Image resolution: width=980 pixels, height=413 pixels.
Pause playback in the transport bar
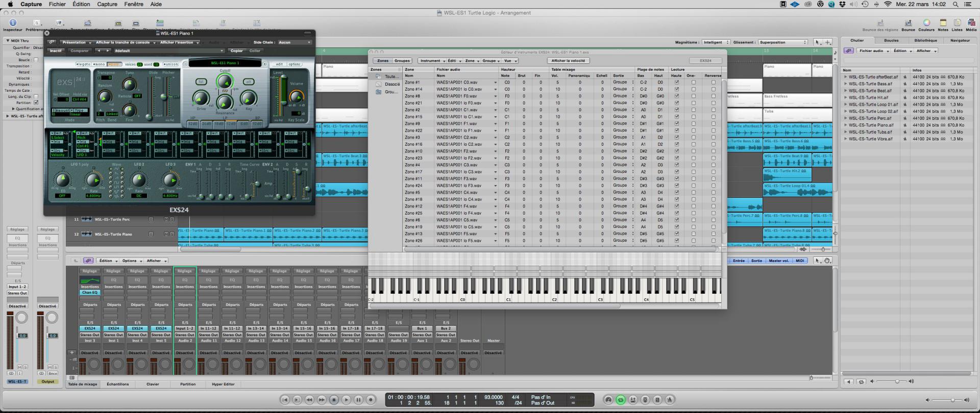click(358, 400)
